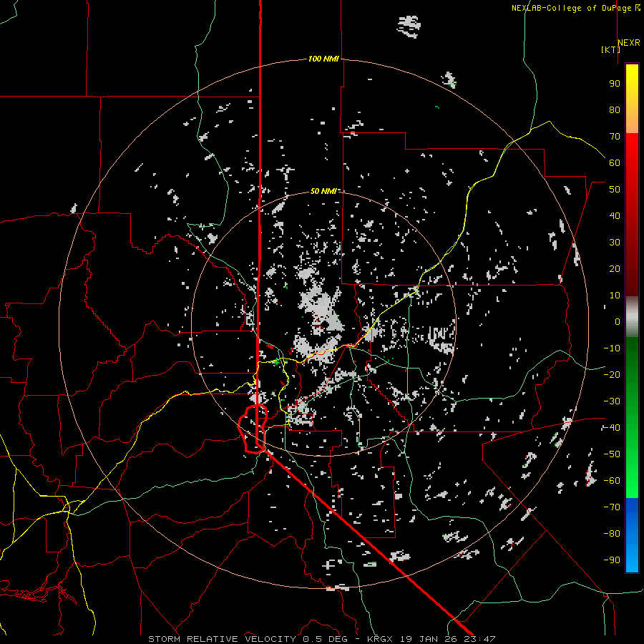Click the -10 value on the velocity scale
Viewport: 644px width, 644px height.
pos(612,348)
